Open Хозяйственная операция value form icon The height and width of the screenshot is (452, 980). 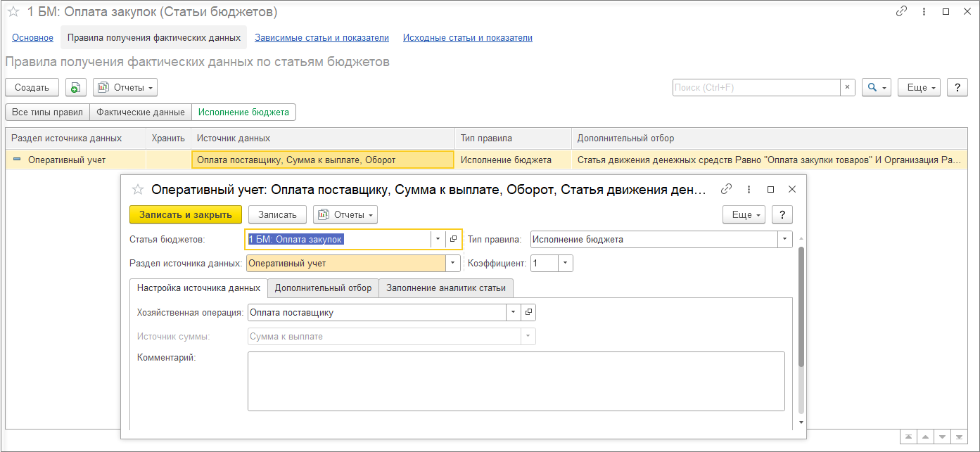pos(528,312)
